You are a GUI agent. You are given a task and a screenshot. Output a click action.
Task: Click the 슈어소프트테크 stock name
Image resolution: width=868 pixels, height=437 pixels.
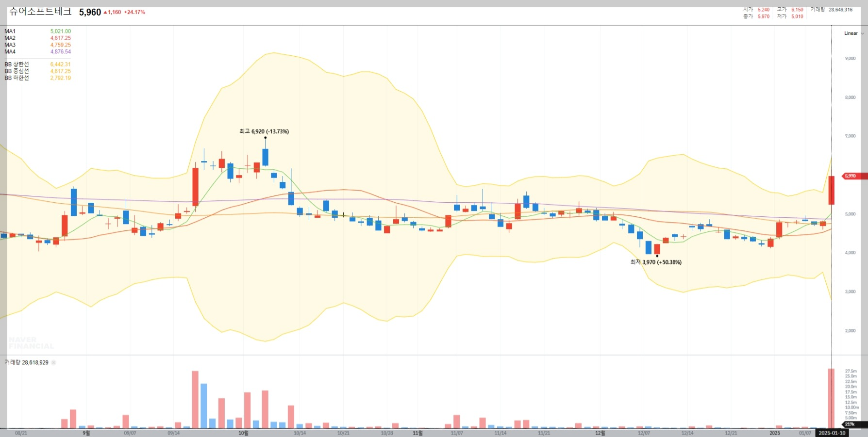coord(40,12)
